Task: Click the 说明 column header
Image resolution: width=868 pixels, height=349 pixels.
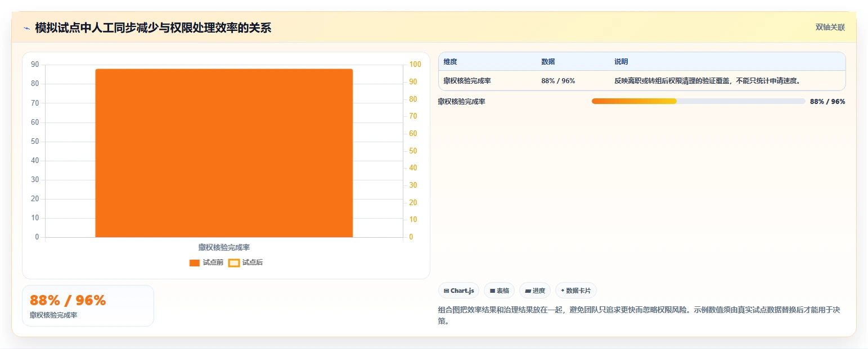Action: point(621,62)
